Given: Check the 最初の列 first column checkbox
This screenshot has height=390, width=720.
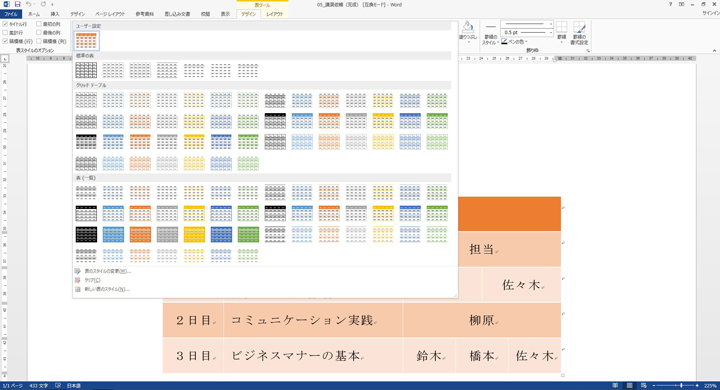Looking at the screenshot, I should (x=39, y=24).
